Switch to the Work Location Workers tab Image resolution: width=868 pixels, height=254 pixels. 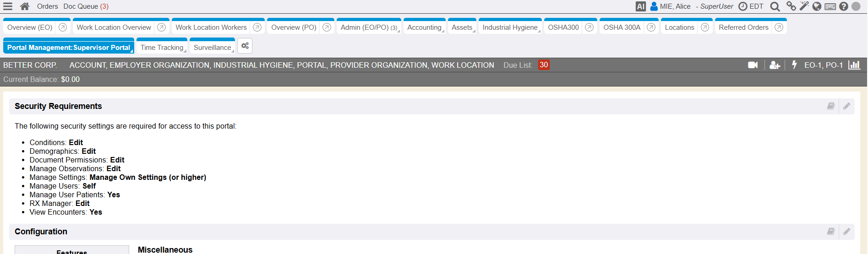coord(211,27)
